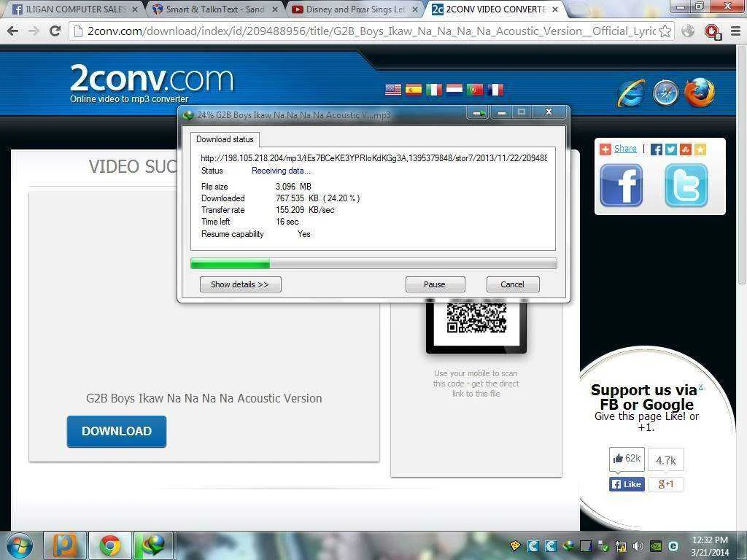Switch to Disney and Pixar Sings tab
This screenshot has height=560, width=747.
(355, 9)
